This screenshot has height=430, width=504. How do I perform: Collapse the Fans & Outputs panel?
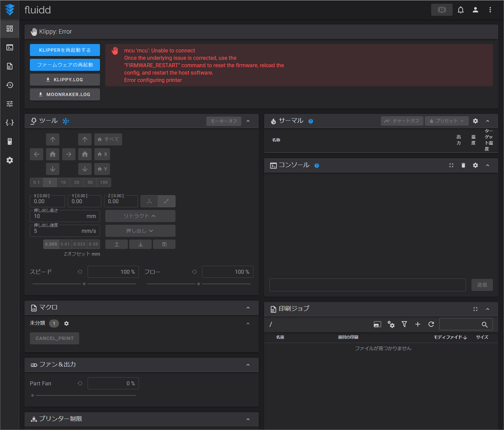point(248,365)
